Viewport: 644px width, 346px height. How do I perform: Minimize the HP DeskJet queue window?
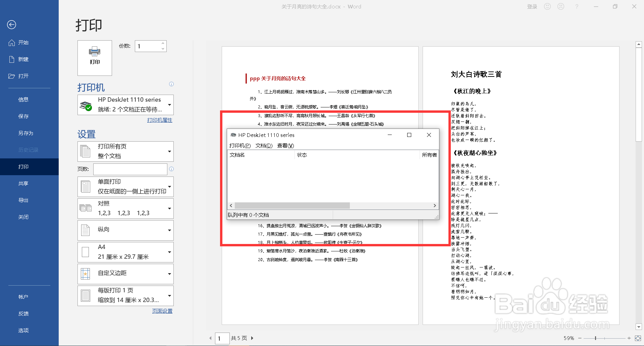click(390, 135)
